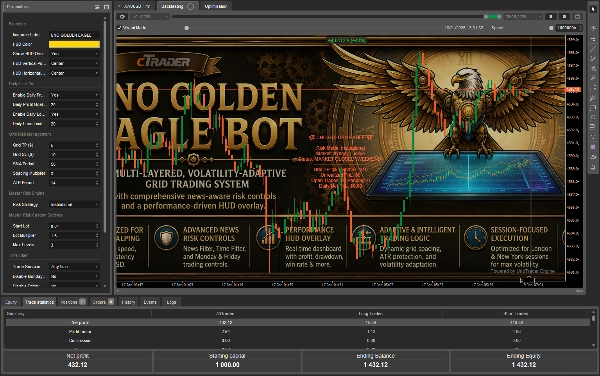600x376 pixels.
Task: Click the Visual Mode position slider handle
Action: point(187,28)
